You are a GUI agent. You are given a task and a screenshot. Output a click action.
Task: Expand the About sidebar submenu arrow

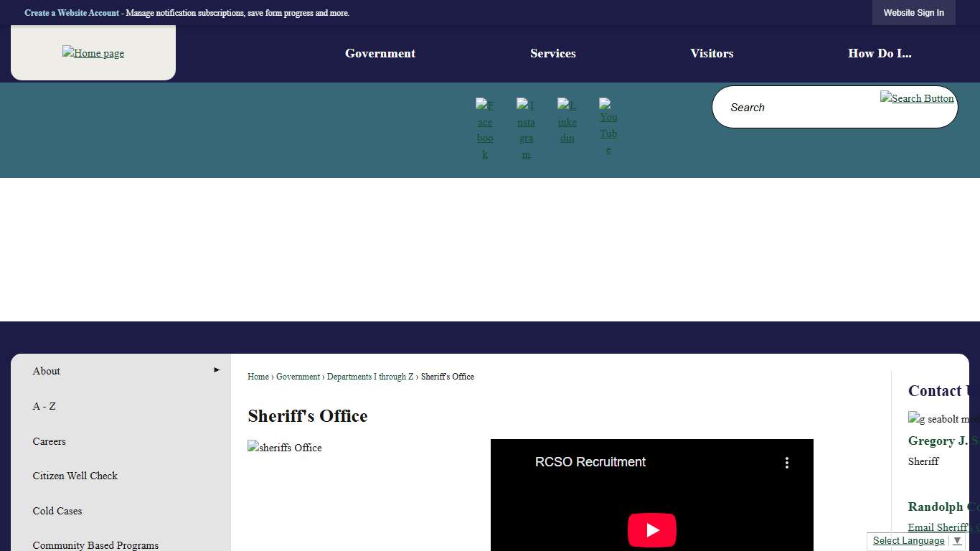217,370
